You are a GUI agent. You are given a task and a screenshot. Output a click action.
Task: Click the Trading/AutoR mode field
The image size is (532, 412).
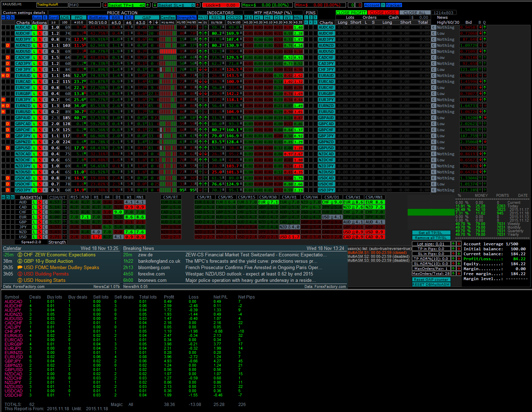52,5
